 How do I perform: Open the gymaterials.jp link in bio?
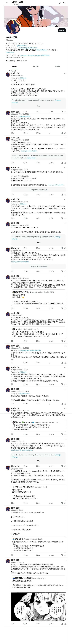pyautogui.click(x=22, y=46)
